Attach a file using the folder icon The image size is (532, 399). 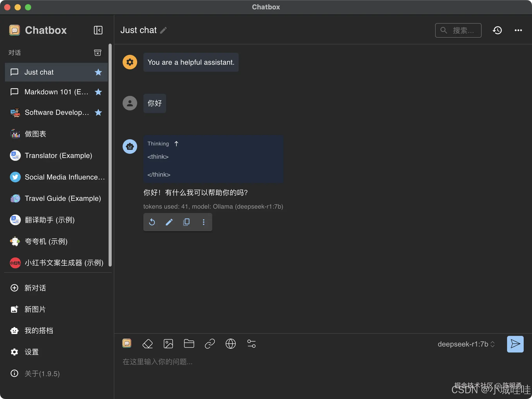click(x=189, y=344)
